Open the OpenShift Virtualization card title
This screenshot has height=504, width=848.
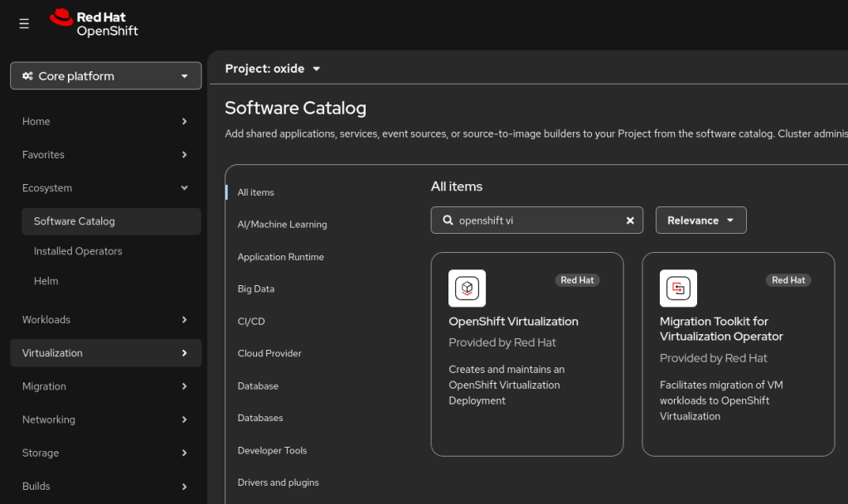pyautogui.click(x=513, y=322)
